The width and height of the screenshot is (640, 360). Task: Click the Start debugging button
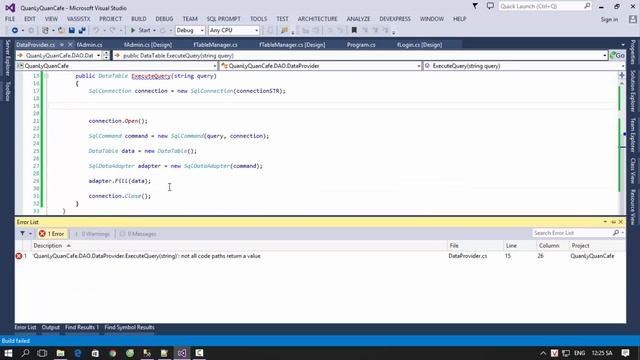coord(140,30)
